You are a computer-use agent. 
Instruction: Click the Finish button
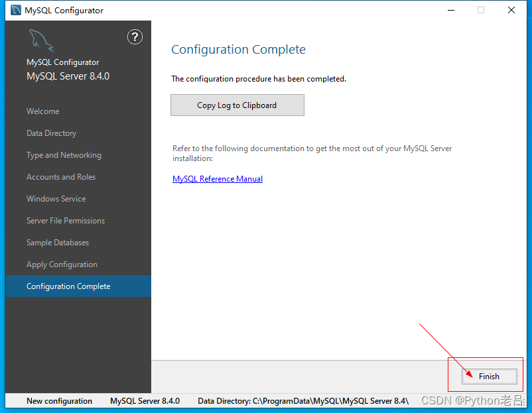tap(489, 377)
